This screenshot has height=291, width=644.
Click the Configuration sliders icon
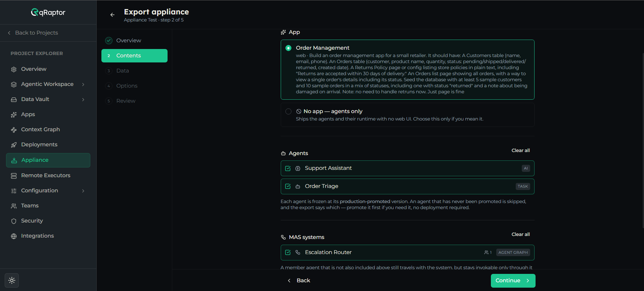pyautogui.click(x=14, y=191)
